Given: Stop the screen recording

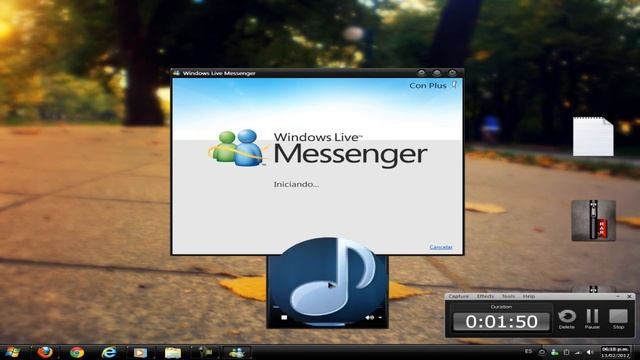Looking at the screenshot, I should click(x=618, y=319).
